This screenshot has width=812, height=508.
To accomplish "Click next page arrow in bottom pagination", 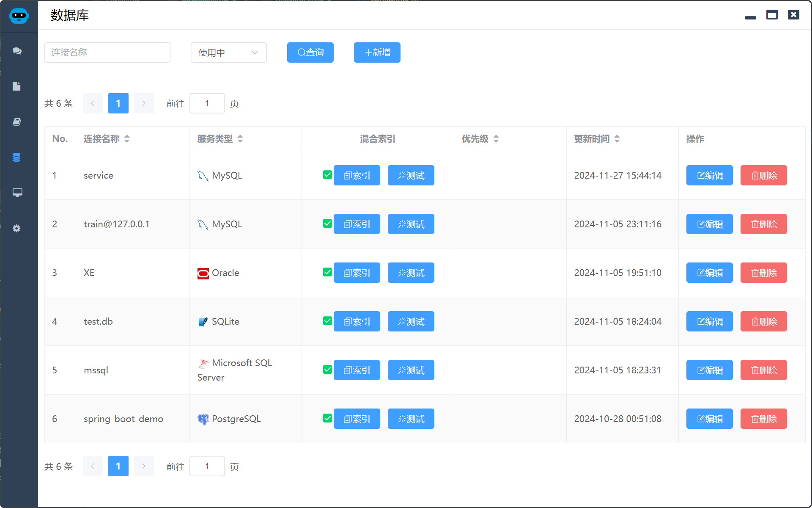I will coord(144,466).
